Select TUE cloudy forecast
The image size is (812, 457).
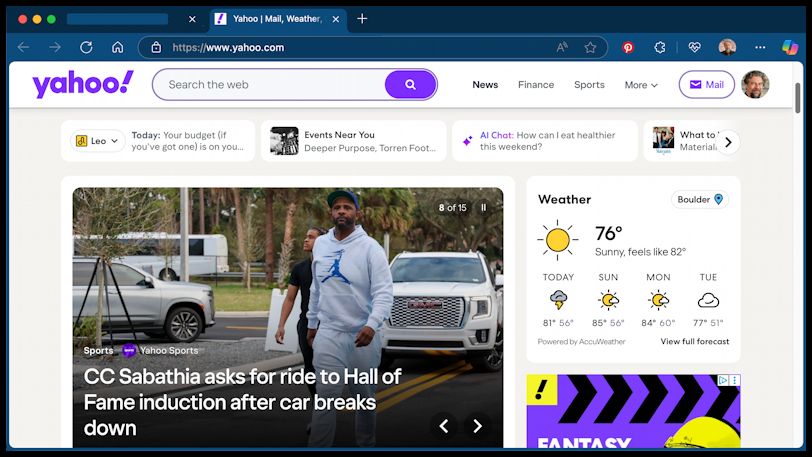pyautogui.click(x=708, y=299)
